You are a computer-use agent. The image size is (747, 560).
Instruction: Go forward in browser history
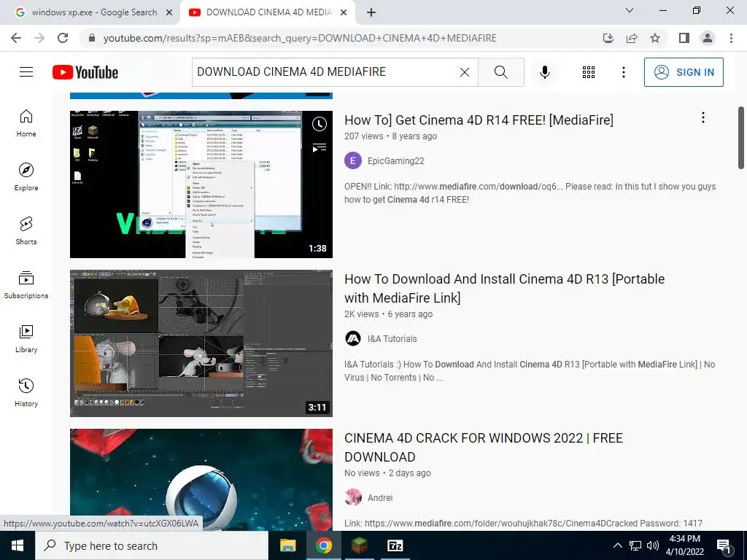(39, 38)
